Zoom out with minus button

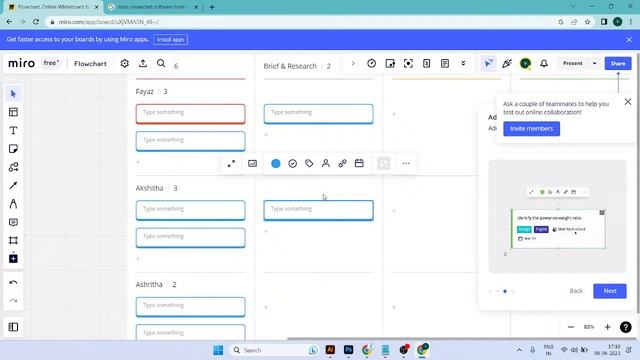(x=571, y=327)
